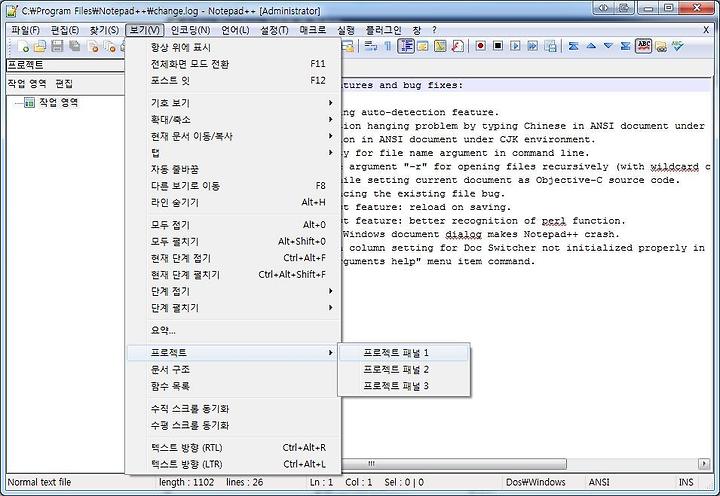
Task: Toggle Word Wrap toolbar icon
Action: pos(370,46)
